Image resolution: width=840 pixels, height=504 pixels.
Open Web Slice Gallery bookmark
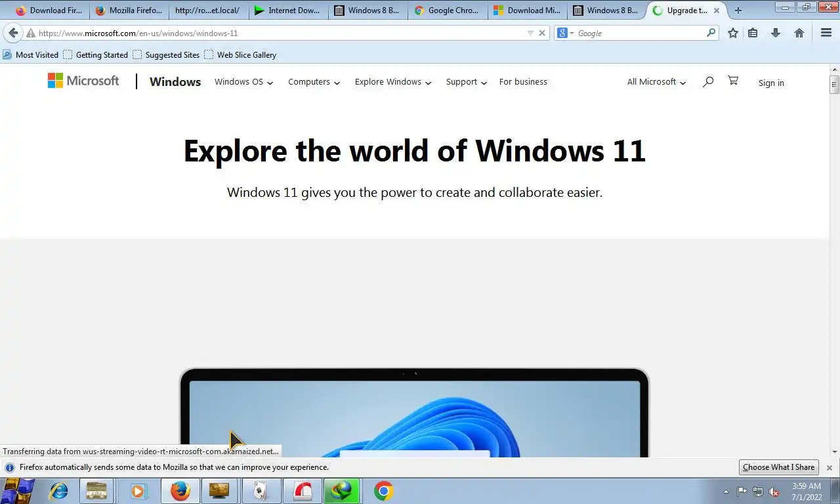click(240, 55)
